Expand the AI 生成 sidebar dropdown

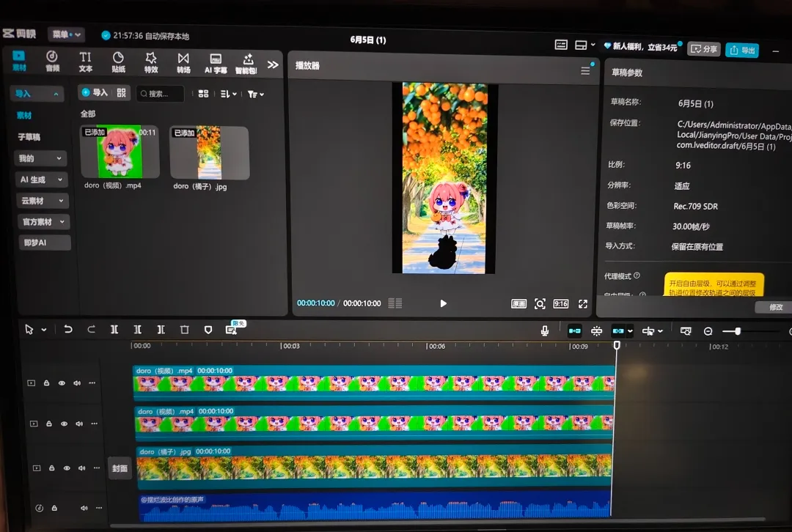(x=41, y=180)
